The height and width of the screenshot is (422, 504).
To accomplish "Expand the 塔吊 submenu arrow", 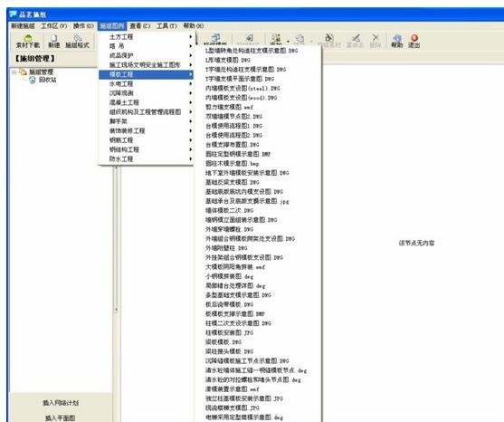I will coord(191,46).
